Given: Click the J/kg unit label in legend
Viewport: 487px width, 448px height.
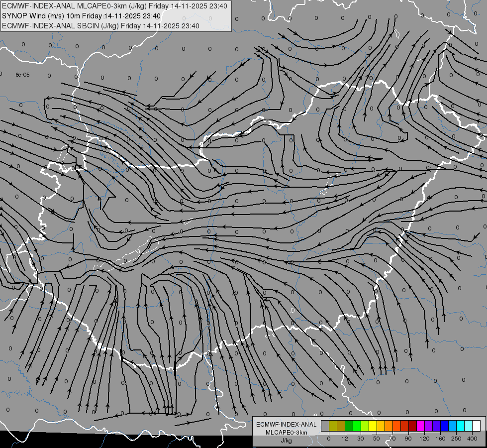Looking at the screenshot, I should [x=287, y=441].
